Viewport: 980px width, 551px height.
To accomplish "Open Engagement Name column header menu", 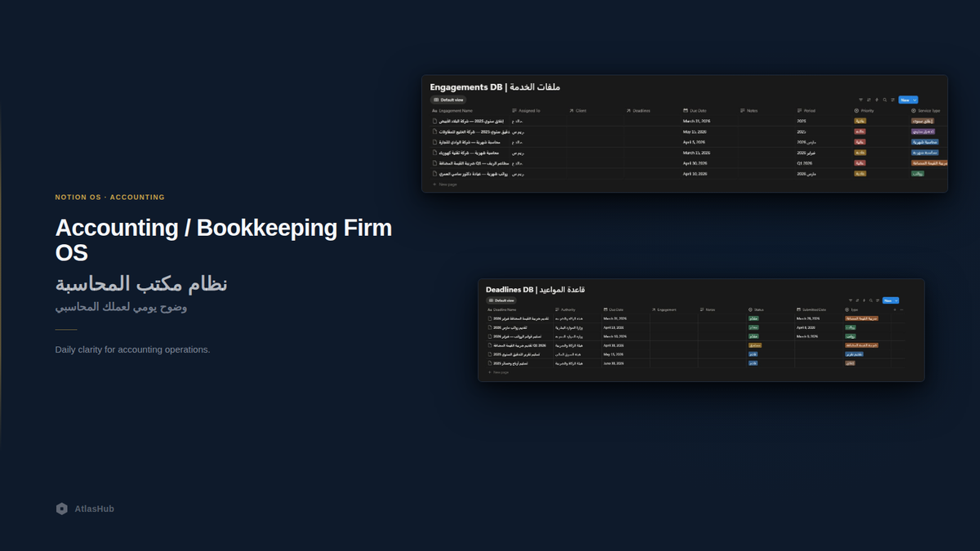I will point(452,110).
